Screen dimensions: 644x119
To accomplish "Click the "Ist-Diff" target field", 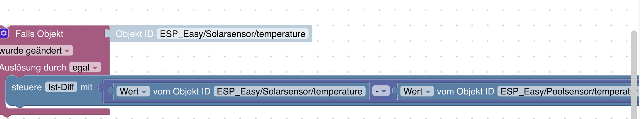I will pyautogui.click(x=61, y=87).
